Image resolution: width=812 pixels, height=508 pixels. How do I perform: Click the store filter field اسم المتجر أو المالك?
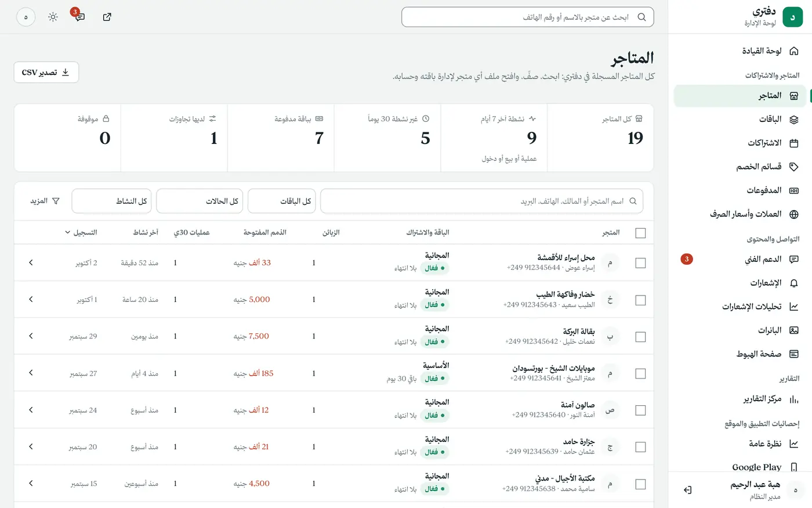tap(481, 201)
